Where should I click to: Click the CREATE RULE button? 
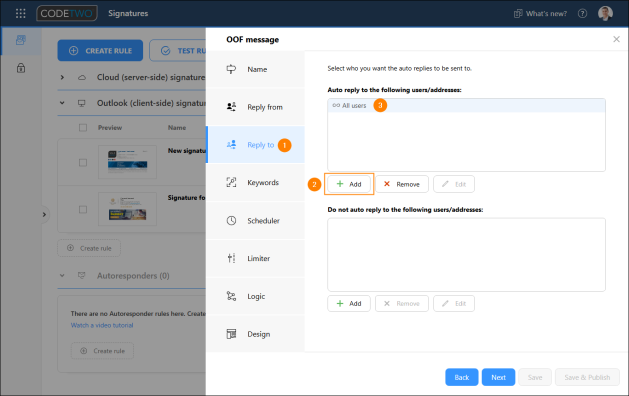[x=100, y=51]
